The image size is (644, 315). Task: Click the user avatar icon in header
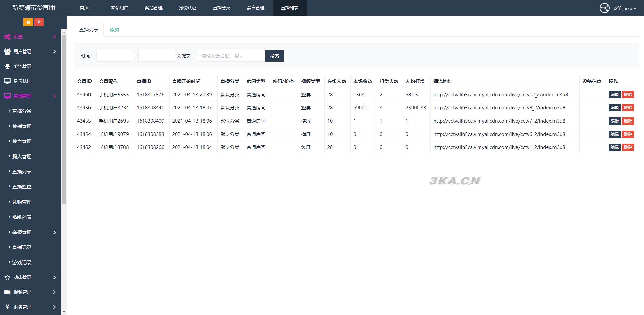tap(604, 8)
